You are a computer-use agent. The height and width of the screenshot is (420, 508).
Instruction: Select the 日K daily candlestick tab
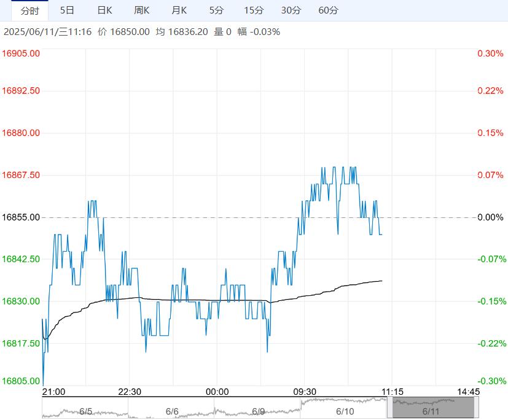coord(105,10)
